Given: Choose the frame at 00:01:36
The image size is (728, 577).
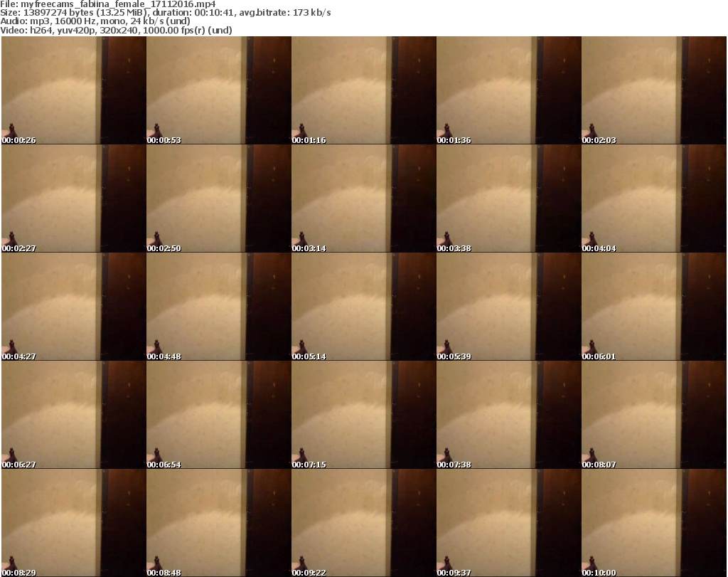Looking at the screenshot, I should [508, 90].
